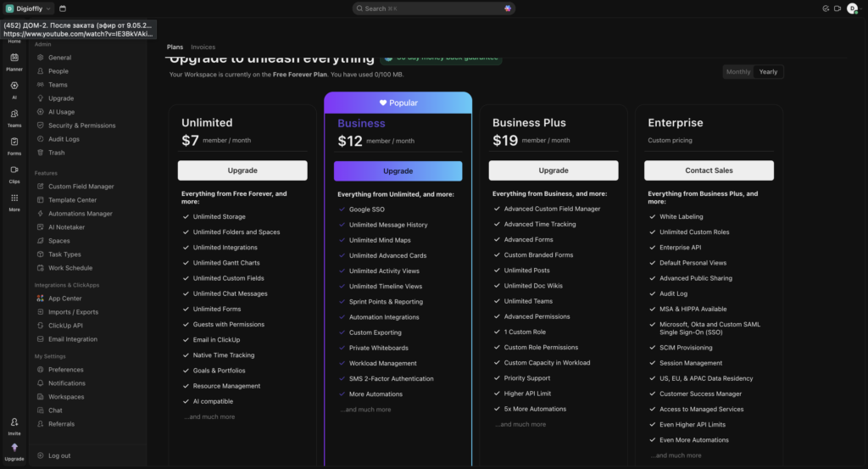Image resolution: width=868 pixels, height=469 pixels.
Task: Open Imports / Exports
Action: coord(73,312)
